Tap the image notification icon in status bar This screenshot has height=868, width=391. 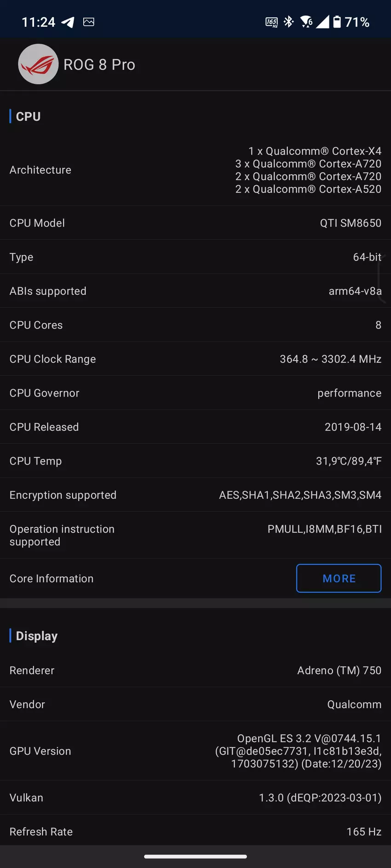89,22
